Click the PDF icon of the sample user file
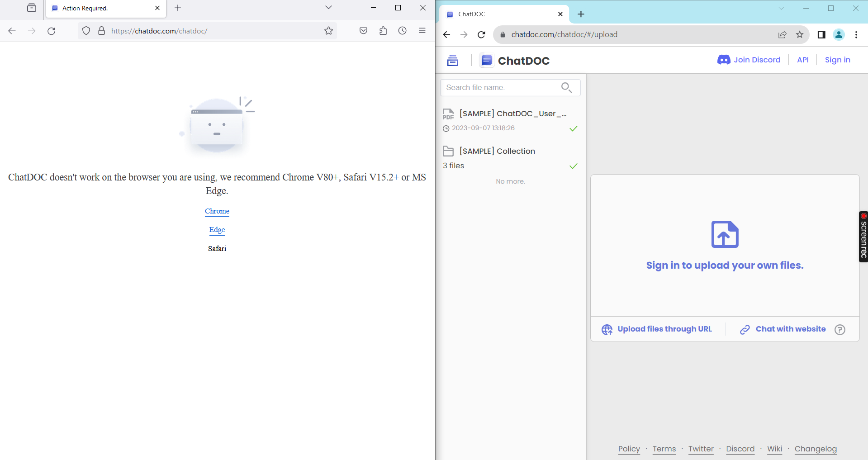This screenshot has height=460, width=868. [448, 114]
